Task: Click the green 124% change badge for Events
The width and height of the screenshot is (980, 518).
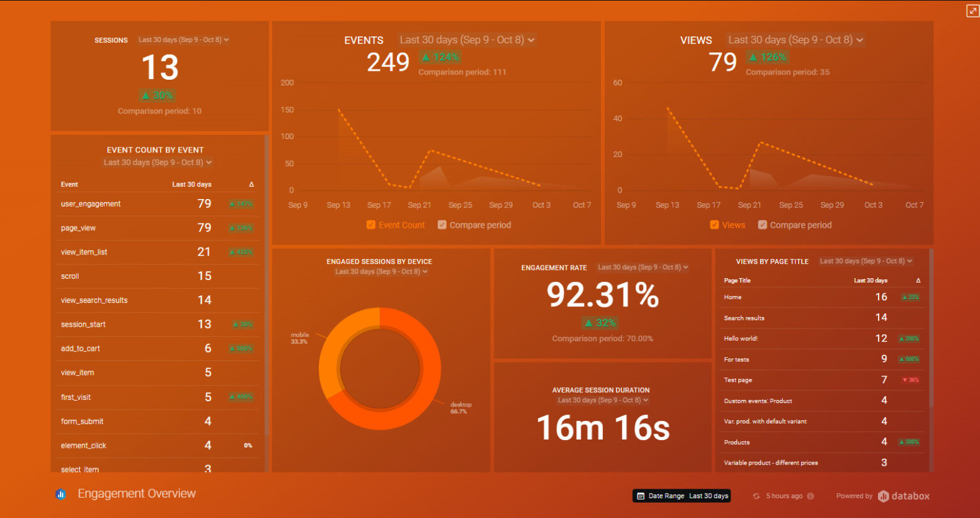Action: pos(439,57)
